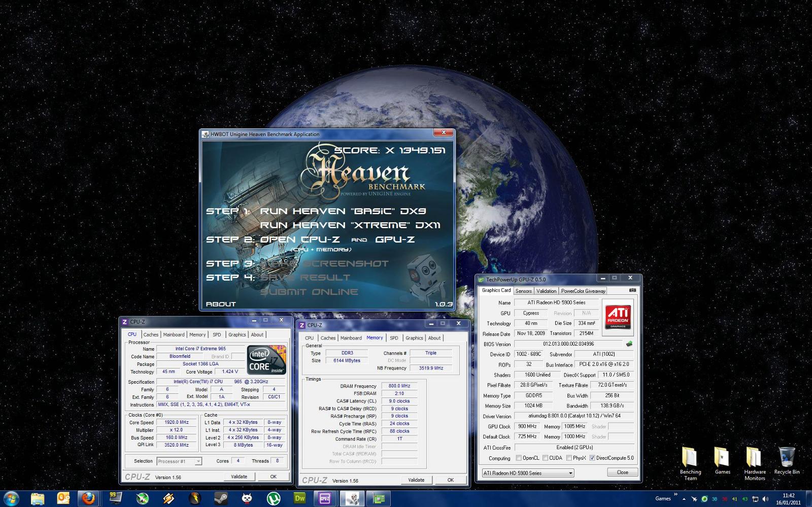Switch to the Sensors tab in GPU-Z

(x=523, y=291)
